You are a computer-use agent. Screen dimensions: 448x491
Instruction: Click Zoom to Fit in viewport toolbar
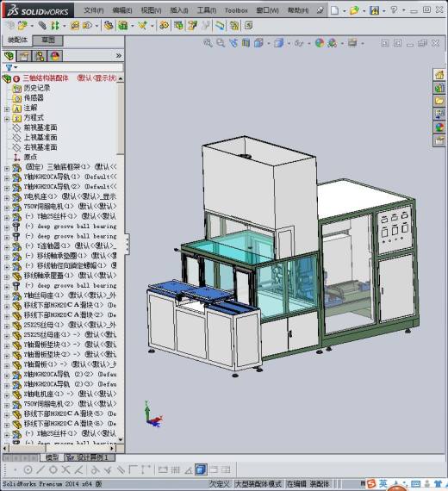[x=208, y=43]
